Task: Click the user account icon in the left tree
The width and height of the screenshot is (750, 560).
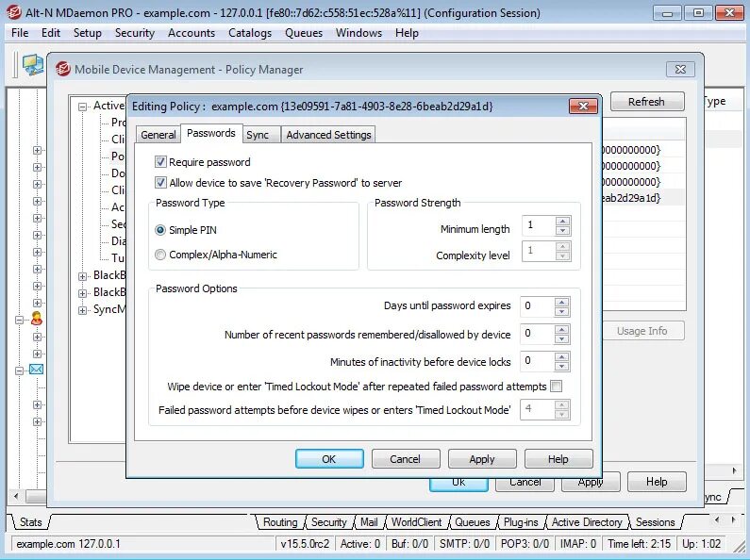Action: 37,319
